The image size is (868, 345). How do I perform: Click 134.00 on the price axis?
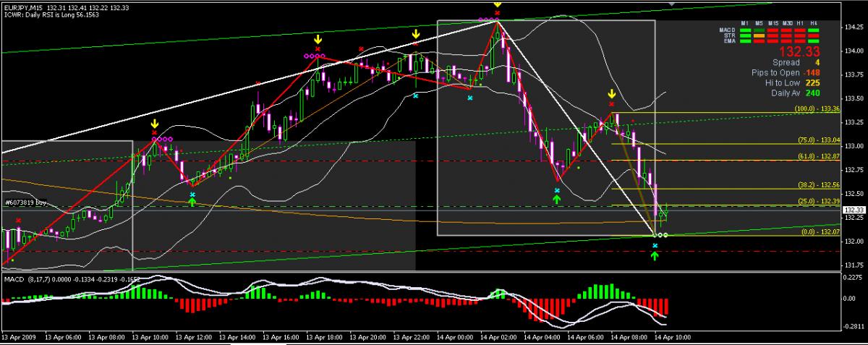854,51
